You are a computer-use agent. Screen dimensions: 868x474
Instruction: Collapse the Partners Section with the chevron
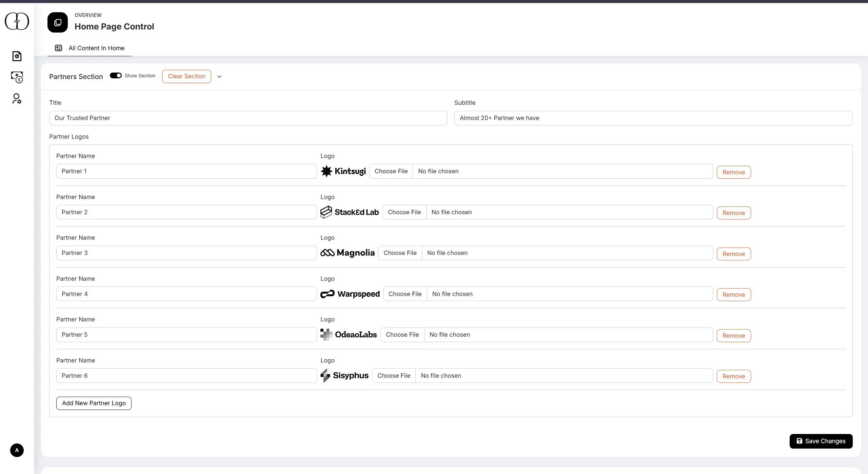219,77
